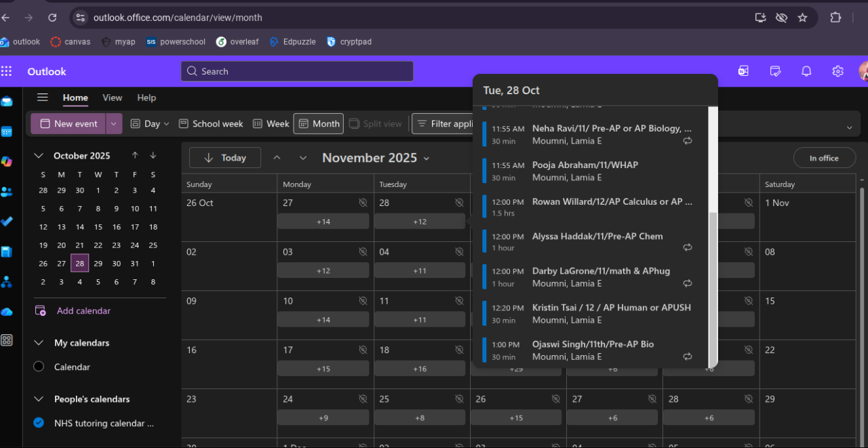View site information in address bar
Image resolution: width=868 pixels, height=448 pixels.
(80, 18)
